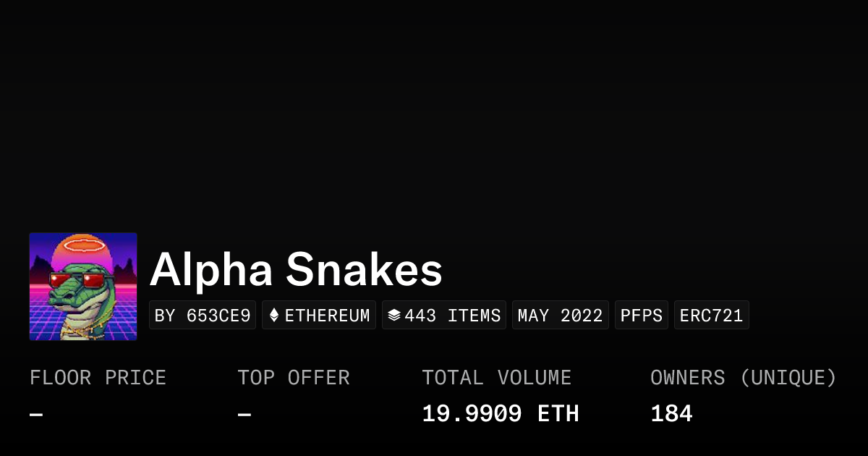This screenshot has height=456, width=868.
Task: Open creator badge BY 653CE9
Action: [x=203, y=316]
